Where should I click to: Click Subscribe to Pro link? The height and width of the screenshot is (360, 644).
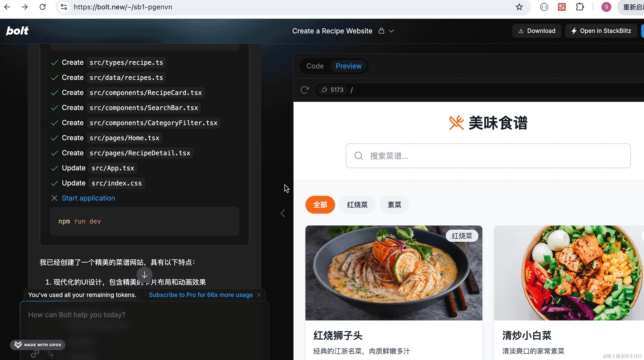(200, 295)
